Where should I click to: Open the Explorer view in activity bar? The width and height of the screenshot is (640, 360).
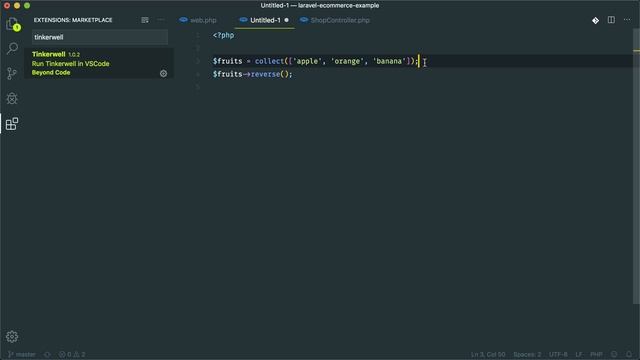pyautogui.click(x=12, y=24)
